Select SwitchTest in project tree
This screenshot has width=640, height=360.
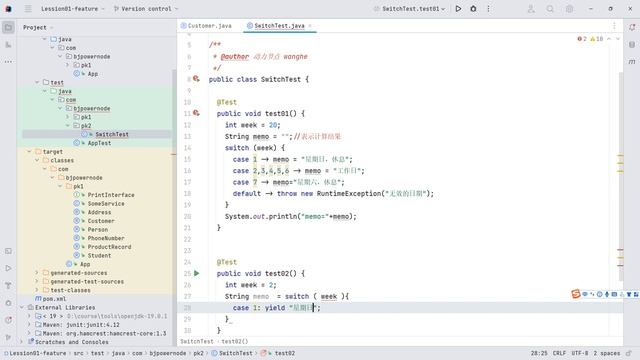[112, 134]
